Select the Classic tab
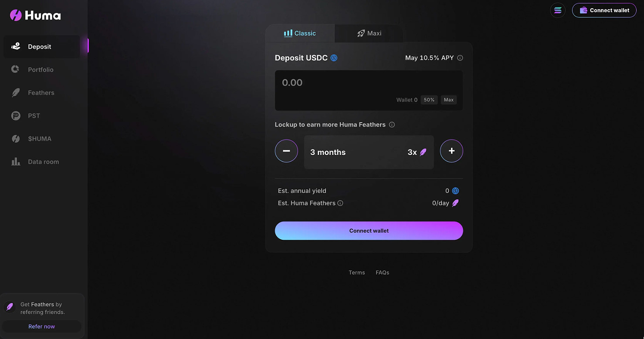Viewport: 644px width, 339px height. pyautogui.click(x=300, y=33)
